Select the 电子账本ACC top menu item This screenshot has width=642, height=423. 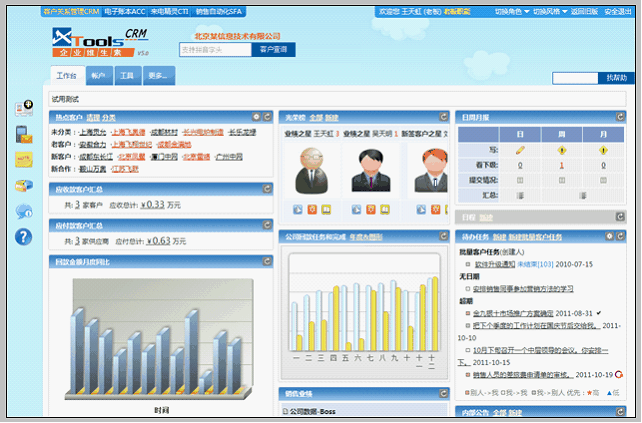click(x=125, y=11)
